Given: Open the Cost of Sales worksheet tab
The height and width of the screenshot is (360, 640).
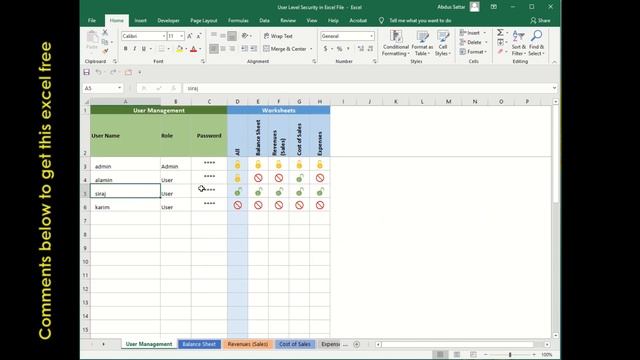Looking at the screenshot, I should (x=295, y=344).
